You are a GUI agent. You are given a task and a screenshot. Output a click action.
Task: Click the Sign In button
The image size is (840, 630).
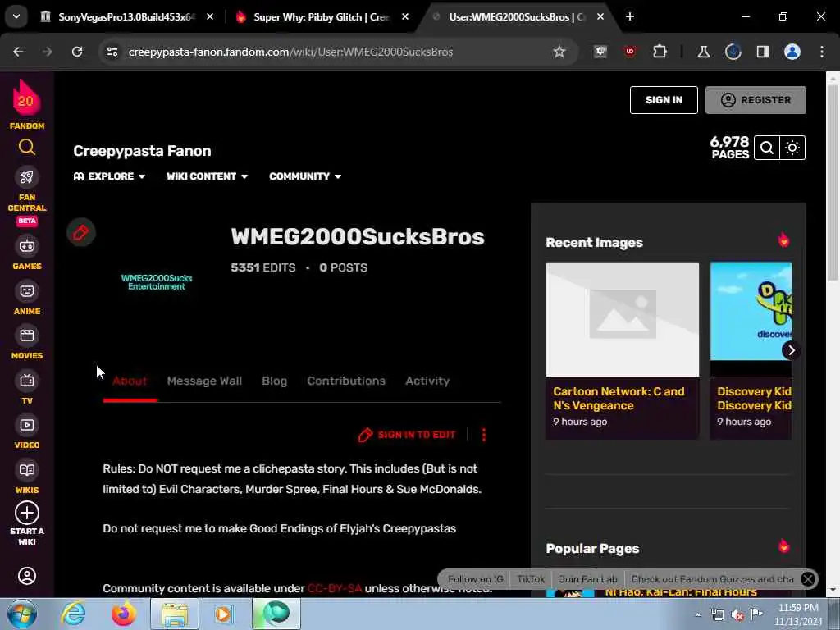pyautogui.click(x=664, y=99)
